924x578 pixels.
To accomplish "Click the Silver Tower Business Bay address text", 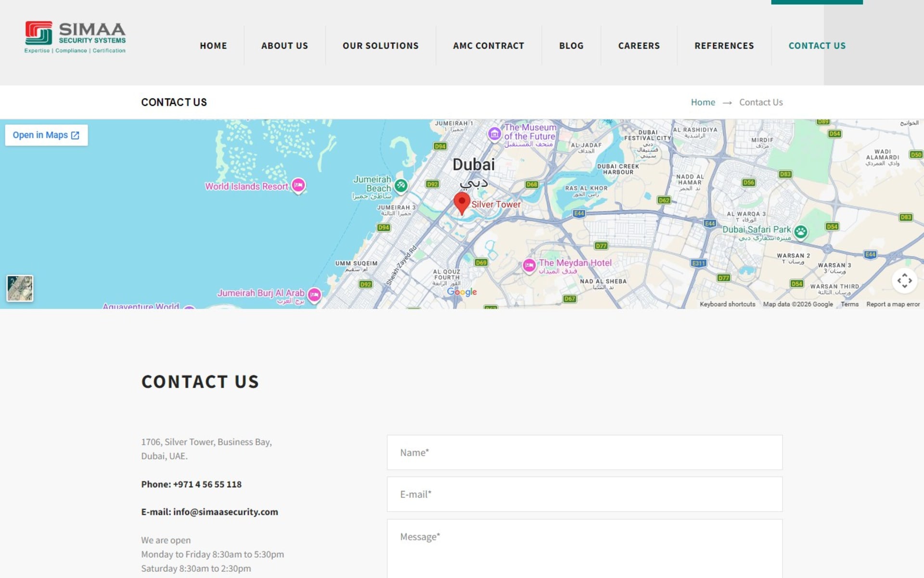I will 206,449.
